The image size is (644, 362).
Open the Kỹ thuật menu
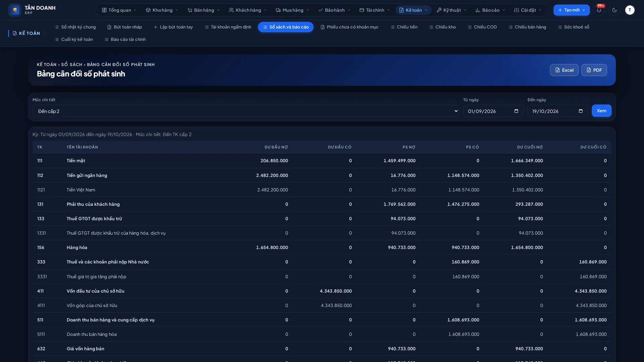tap(451, 10)
